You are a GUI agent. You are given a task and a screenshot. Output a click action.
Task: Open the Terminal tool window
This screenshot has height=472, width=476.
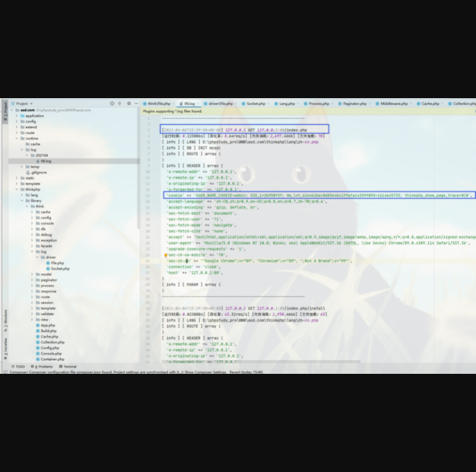[68, 366]
